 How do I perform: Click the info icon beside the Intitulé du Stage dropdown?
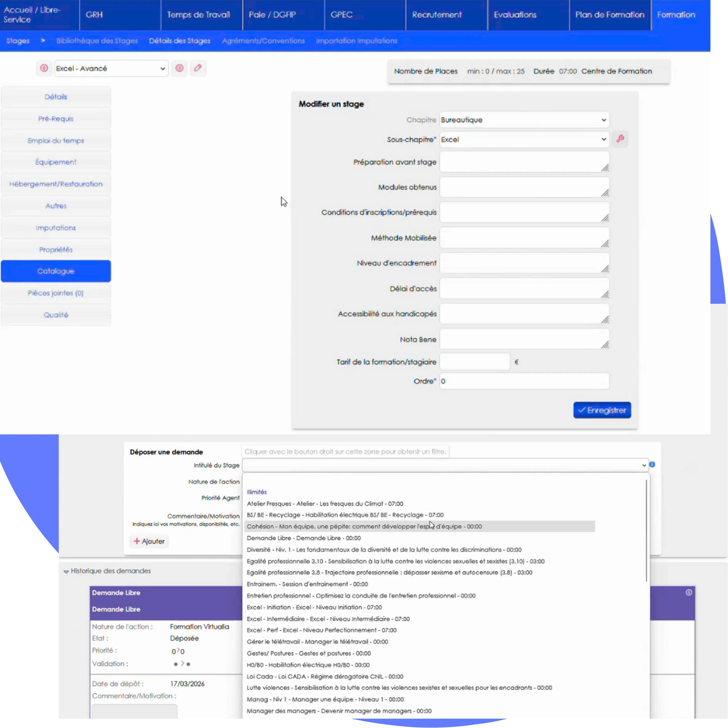(652, 465)
